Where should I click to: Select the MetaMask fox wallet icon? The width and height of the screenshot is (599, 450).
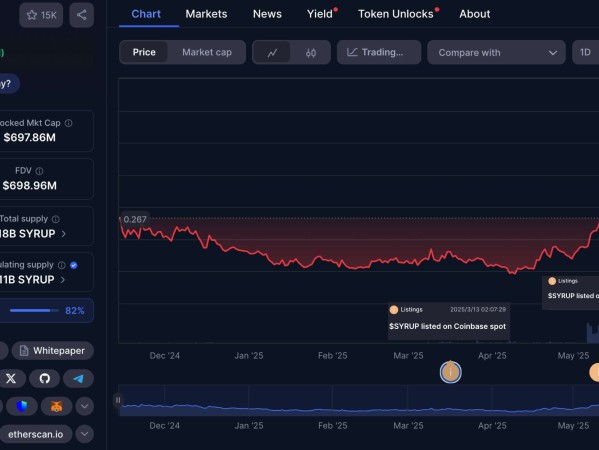57,406
